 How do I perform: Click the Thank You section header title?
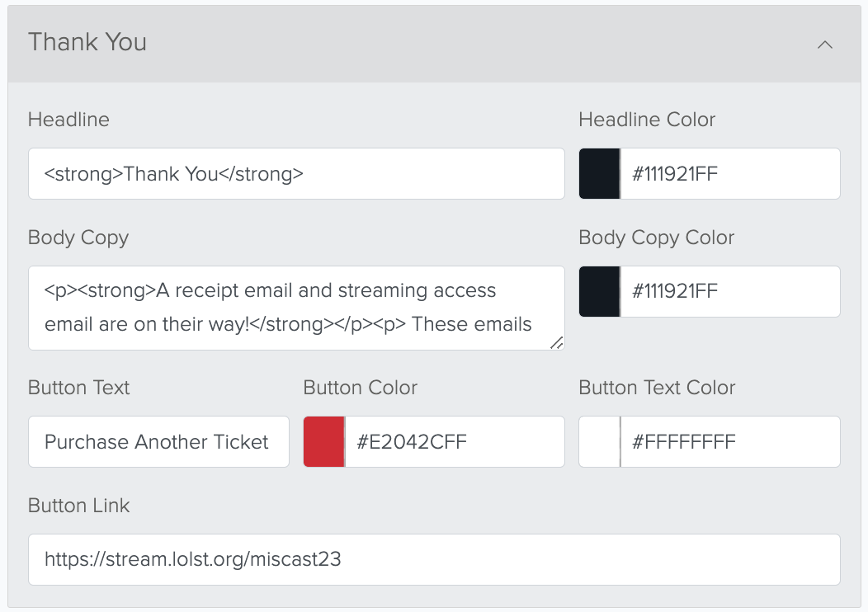pyautogui.click(x=87, y=42)
